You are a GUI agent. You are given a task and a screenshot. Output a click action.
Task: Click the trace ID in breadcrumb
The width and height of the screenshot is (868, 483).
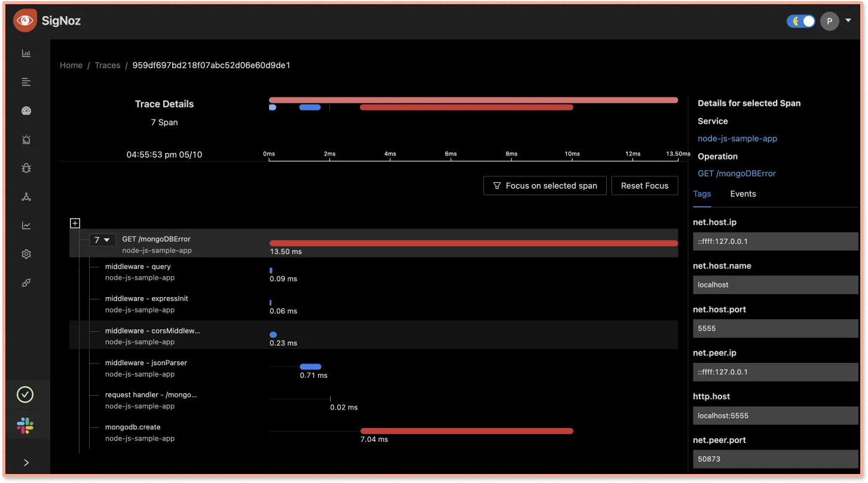tap(212, 65)
